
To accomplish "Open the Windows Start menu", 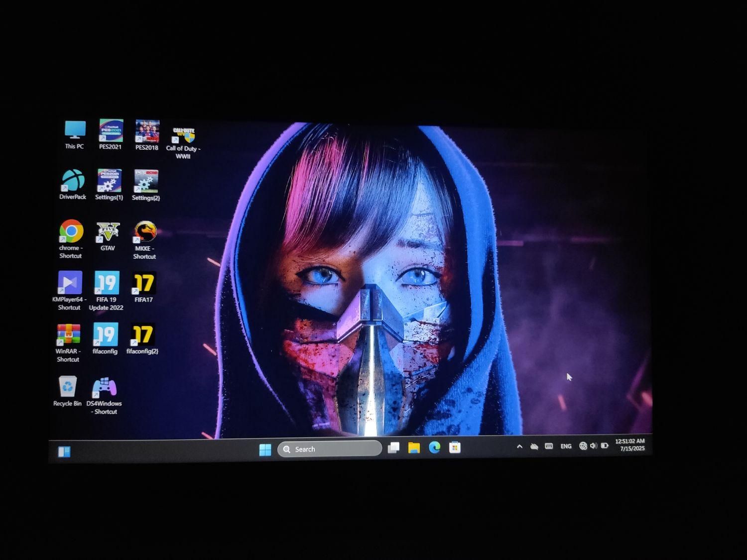I will (265, 450).
